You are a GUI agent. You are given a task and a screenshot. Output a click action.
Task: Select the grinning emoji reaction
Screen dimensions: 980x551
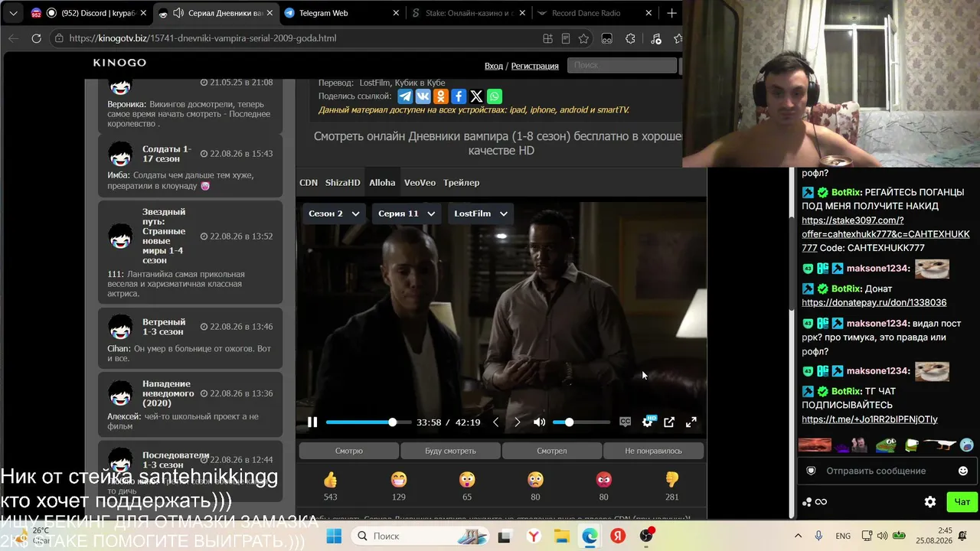pos(398,480)
